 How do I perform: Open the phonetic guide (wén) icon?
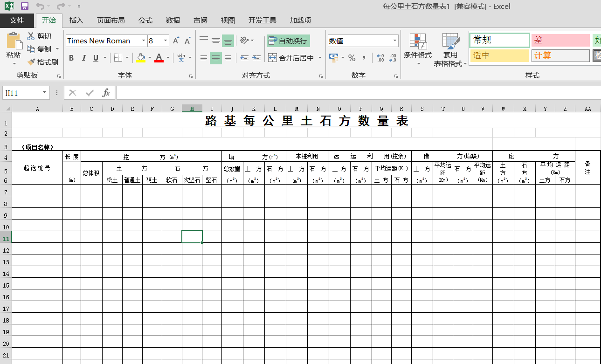[181, 58]
